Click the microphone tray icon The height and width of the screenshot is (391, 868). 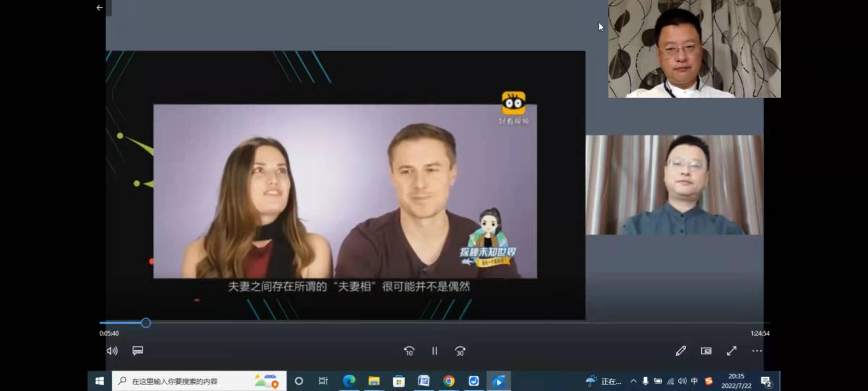point(645,381)
